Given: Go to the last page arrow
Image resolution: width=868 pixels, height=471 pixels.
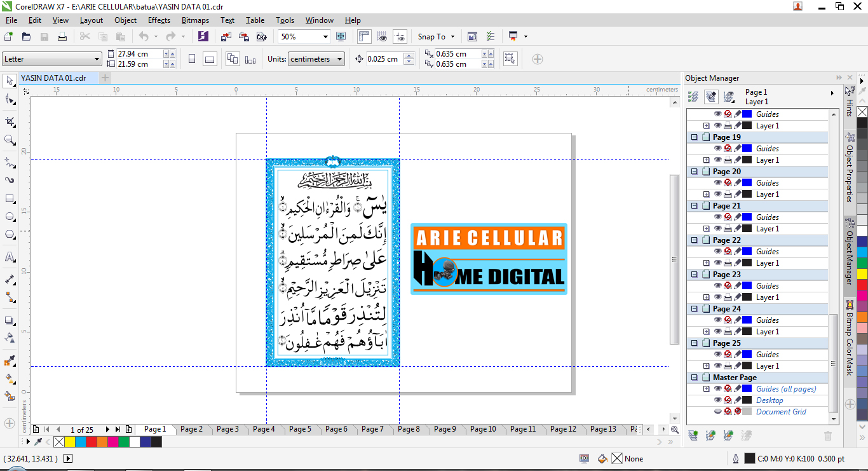Looking at the screenshot, I should pos(118,430).
